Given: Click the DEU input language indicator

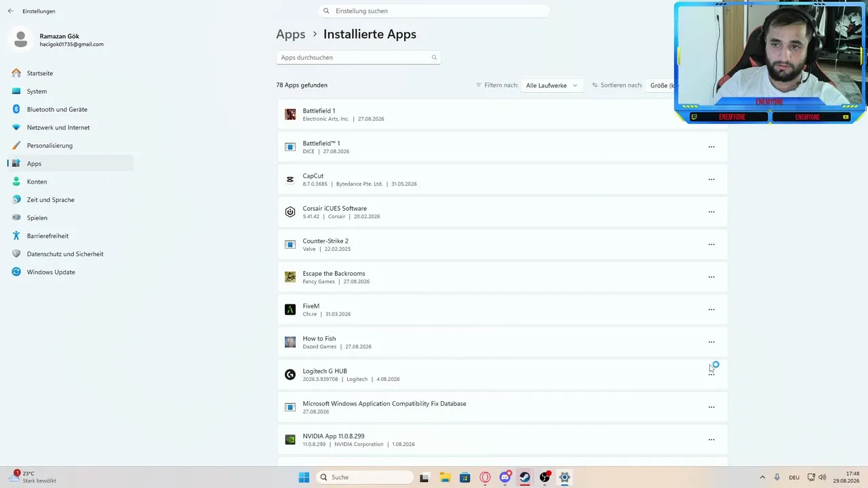Looking at the screenshot, I should pyautogui.click(x=794, y=477).
